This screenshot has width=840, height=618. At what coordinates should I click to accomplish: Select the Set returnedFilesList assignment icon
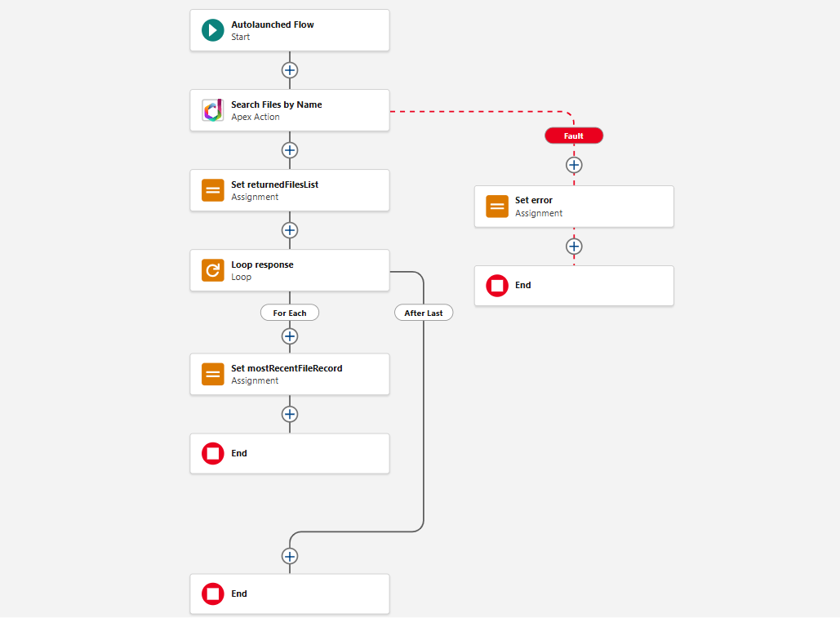click(x=213, y=190)
